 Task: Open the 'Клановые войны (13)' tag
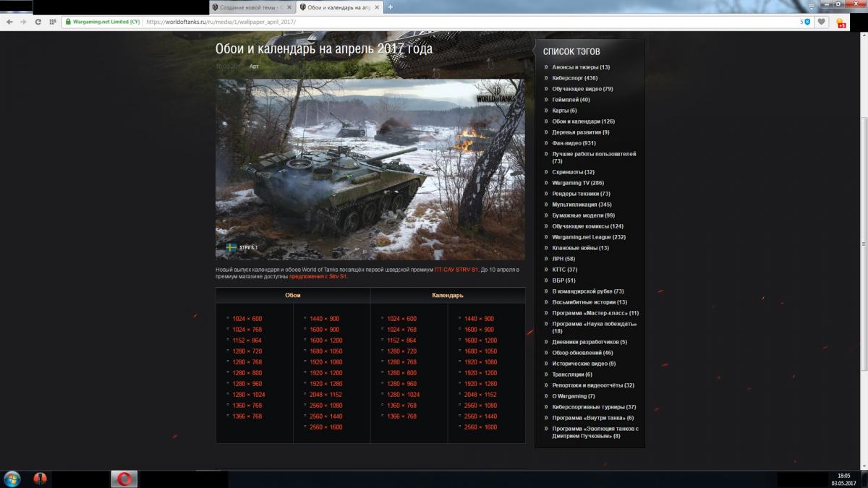click(x=580, y=248)
